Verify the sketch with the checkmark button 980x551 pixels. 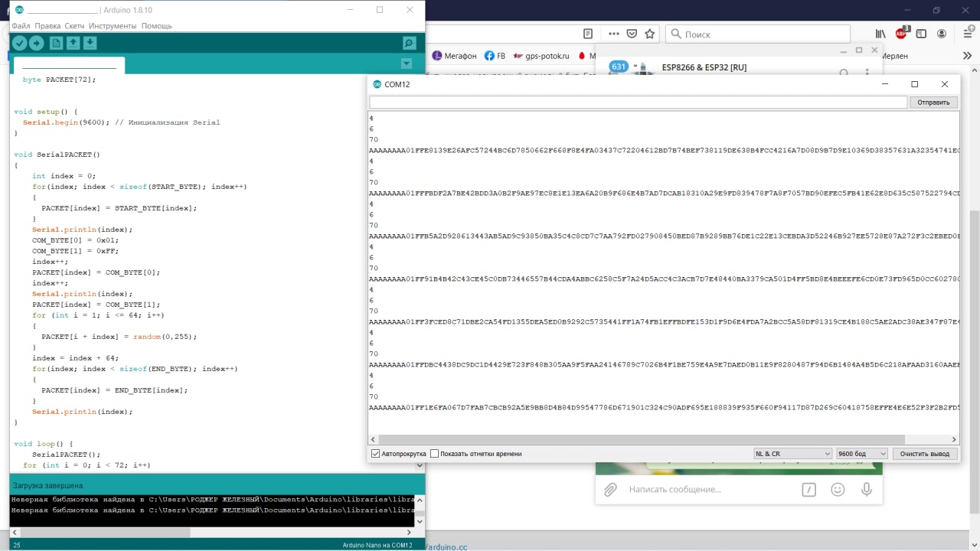[19, 44]
